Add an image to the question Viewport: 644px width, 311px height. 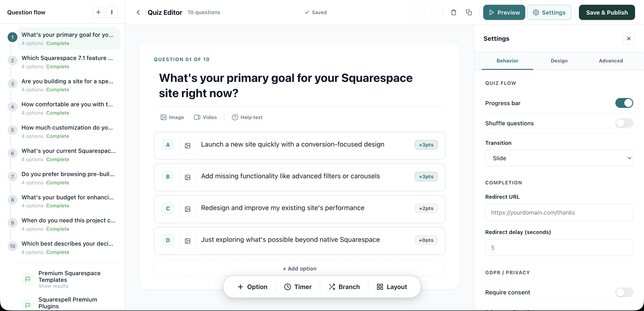coord(172,117)
